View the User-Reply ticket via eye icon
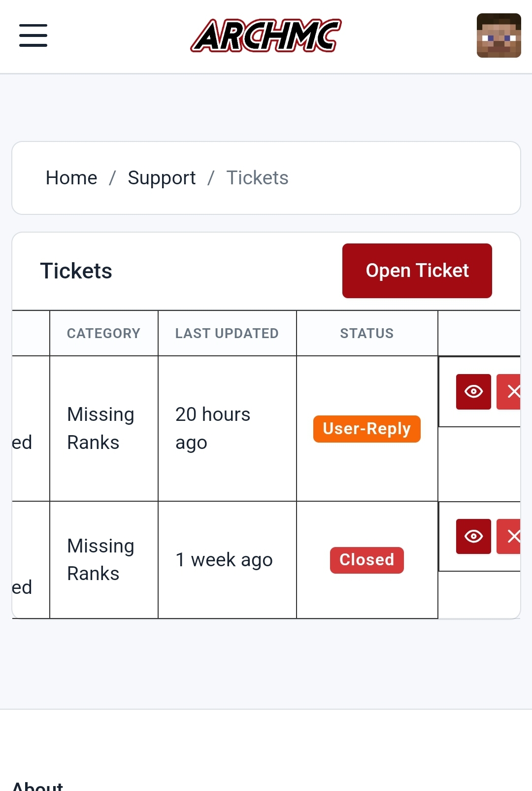532x791 pixels. point(473,392)
